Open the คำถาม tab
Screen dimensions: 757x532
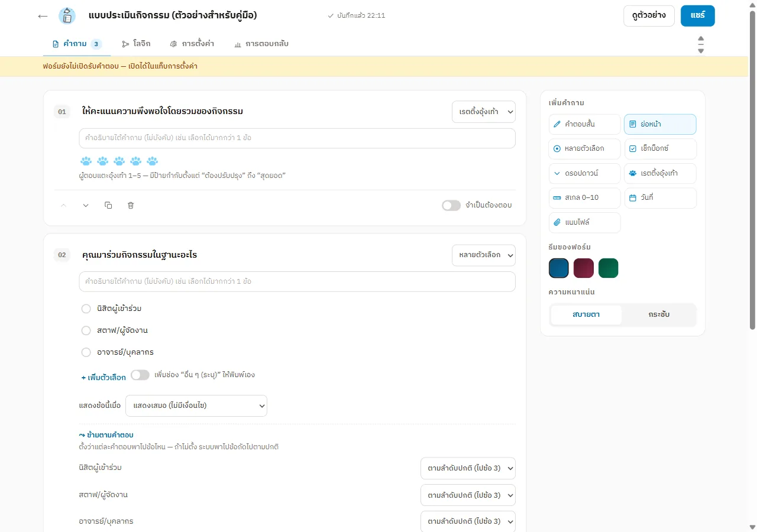click(x=77, y=44)
